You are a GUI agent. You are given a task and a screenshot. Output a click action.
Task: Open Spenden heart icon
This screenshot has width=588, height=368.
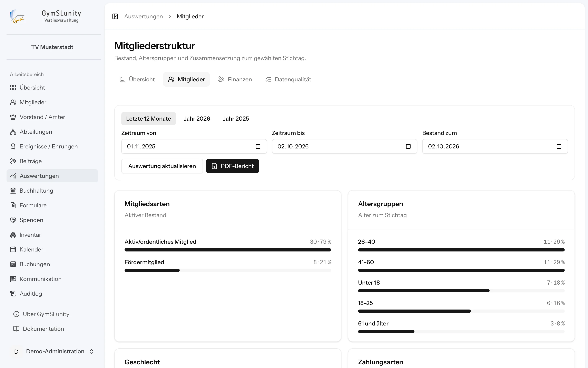13,220
